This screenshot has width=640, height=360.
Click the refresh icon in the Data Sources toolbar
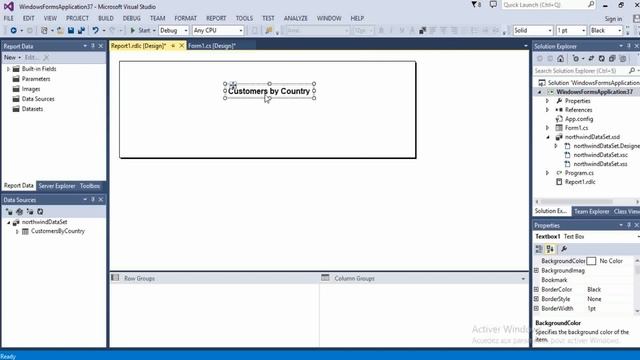(40, 211)
